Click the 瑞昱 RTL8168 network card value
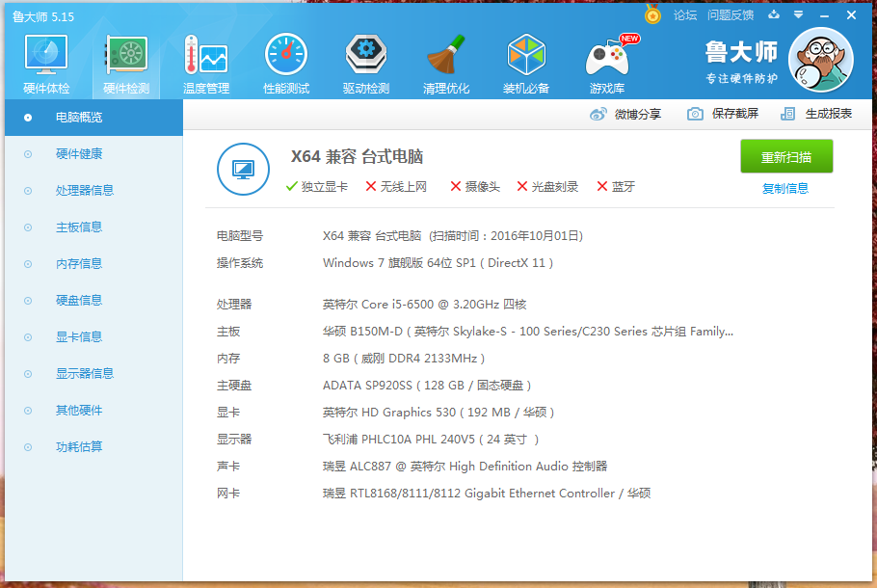877x588 pixels. [487, 494]
